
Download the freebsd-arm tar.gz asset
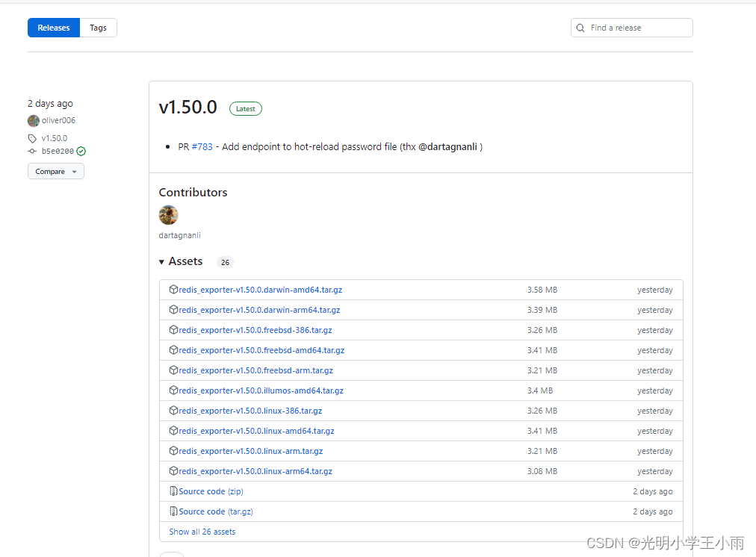[256, 371]
